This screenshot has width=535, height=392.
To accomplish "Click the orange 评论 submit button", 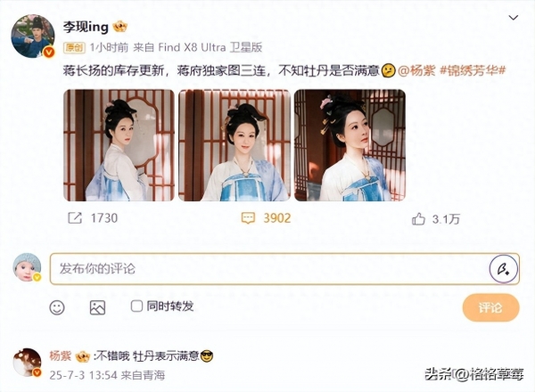I will click(490, 307).
